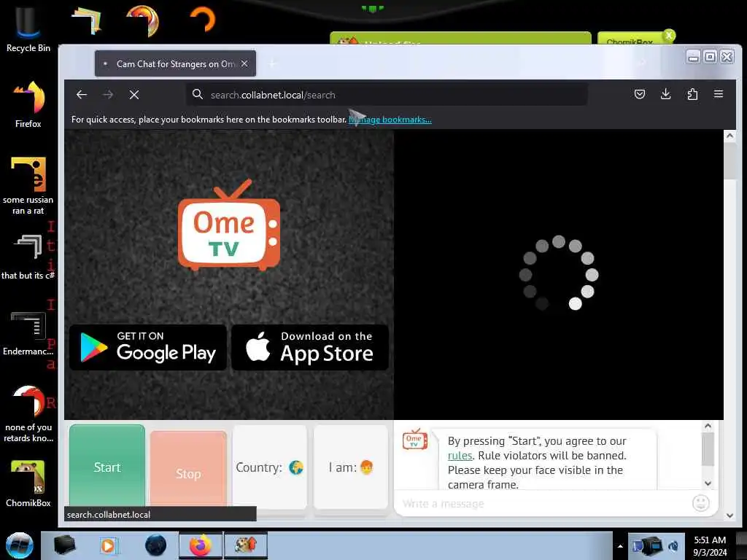Image resolution: width=747 pixels, height=560 pixels.
Task: Switch to Firefox taskbar button
Action: 201,545
